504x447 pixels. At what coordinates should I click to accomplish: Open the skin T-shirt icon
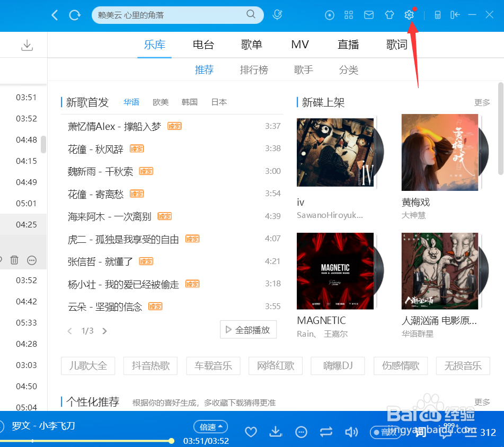pyautogui.click(x=389, y=15)
